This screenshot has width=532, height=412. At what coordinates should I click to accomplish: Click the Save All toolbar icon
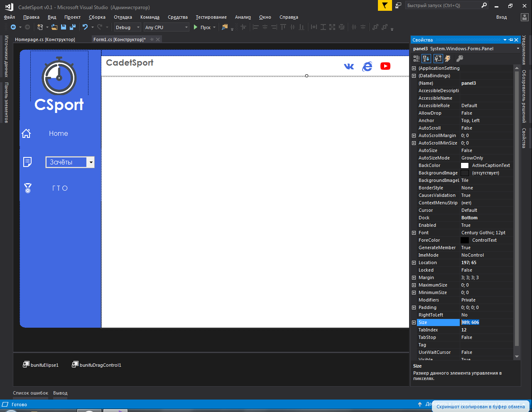(x=73, y=27)
